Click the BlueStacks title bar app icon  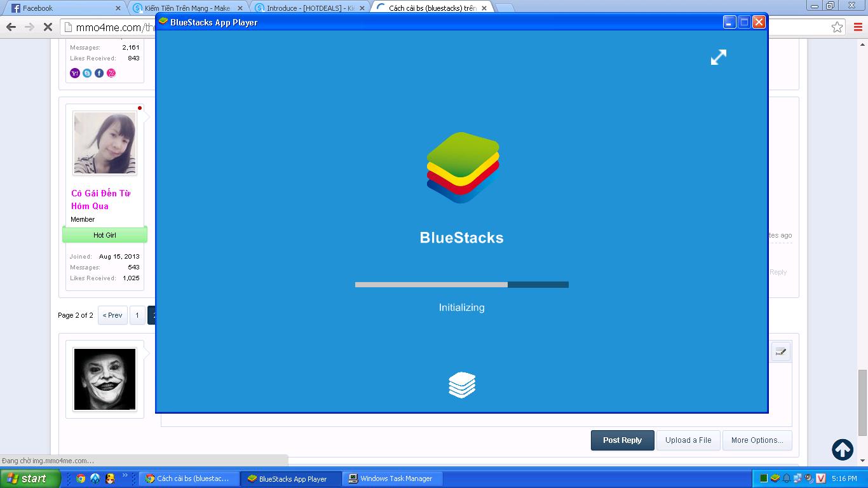[163, 22]
